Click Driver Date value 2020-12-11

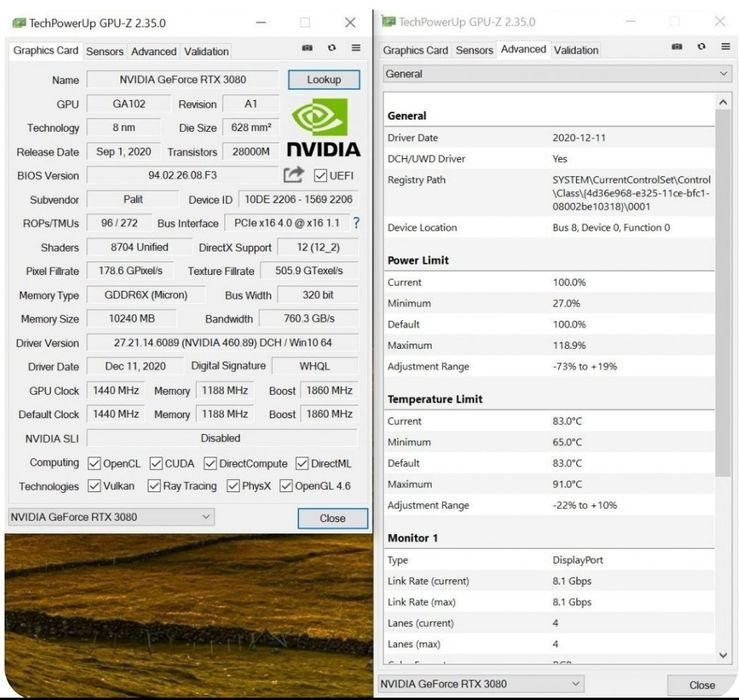(x=579, y=138)
